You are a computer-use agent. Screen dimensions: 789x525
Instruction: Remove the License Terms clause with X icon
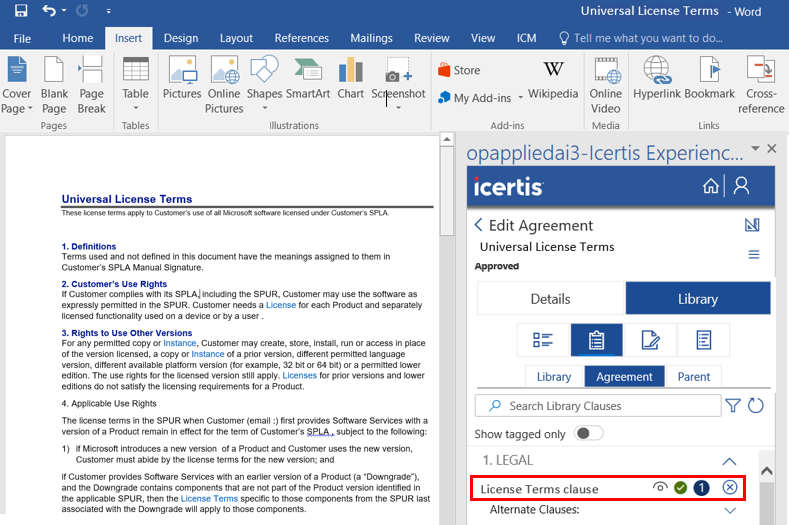(x=729, y=488)
